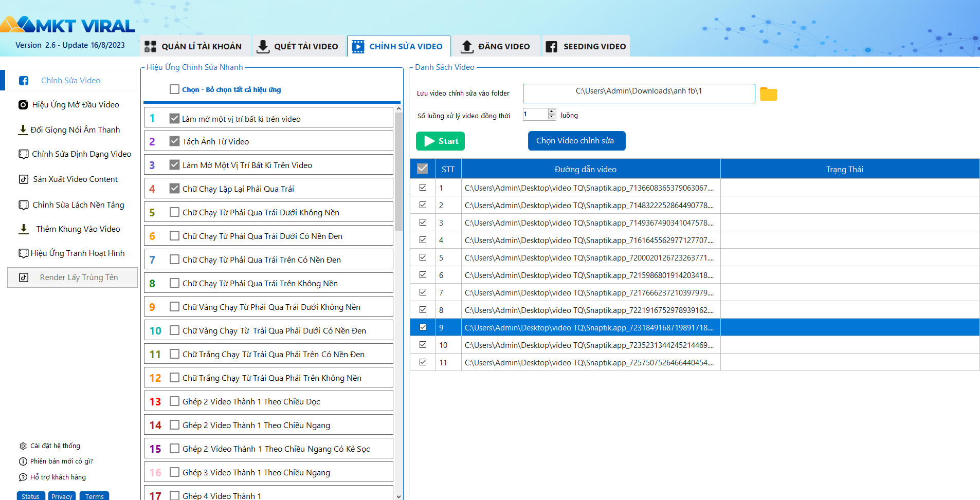The height and width of the screenshot is (500, 980).
Task: Click the Hỗ trợ khách hàng chat icon
Action: [23, 477]
